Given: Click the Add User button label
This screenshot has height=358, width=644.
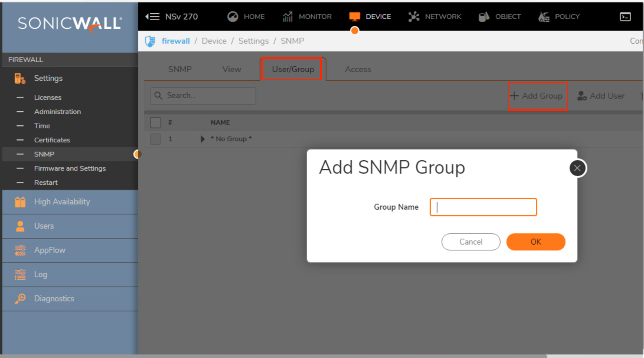Looking at the screenshot, I should pyautogui.click(x=607, y=96).
